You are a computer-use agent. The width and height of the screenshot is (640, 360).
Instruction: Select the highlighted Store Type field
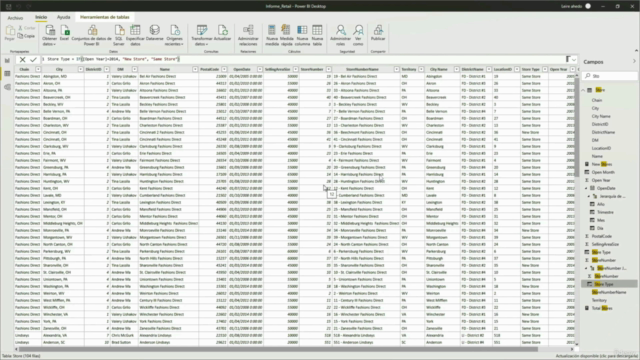[609, 284]
